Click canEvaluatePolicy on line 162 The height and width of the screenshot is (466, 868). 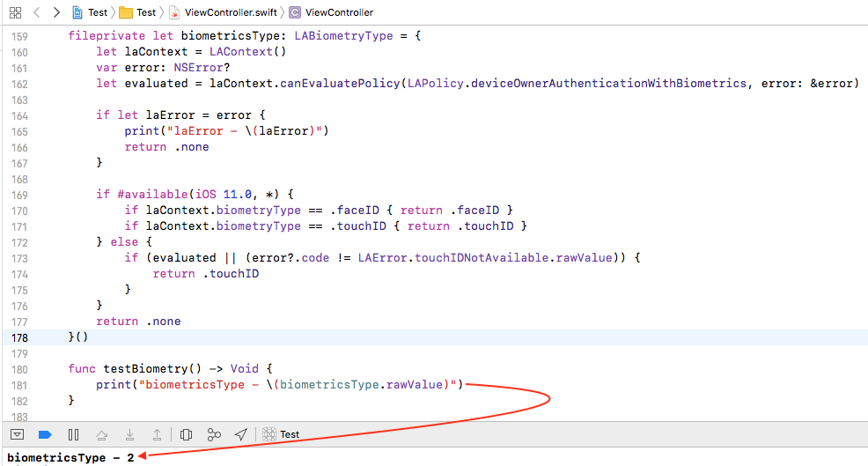(339, 84)
